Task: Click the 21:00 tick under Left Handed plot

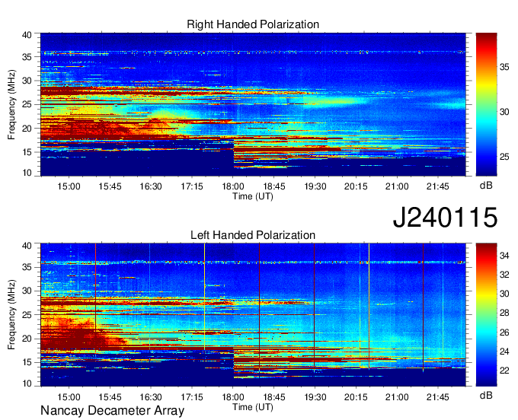Action: point(397,397)
